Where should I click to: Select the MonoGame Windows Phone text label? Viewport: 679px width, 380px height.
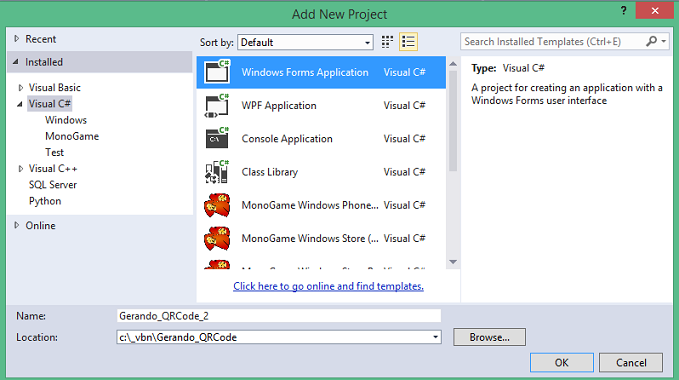pos(310,205)
